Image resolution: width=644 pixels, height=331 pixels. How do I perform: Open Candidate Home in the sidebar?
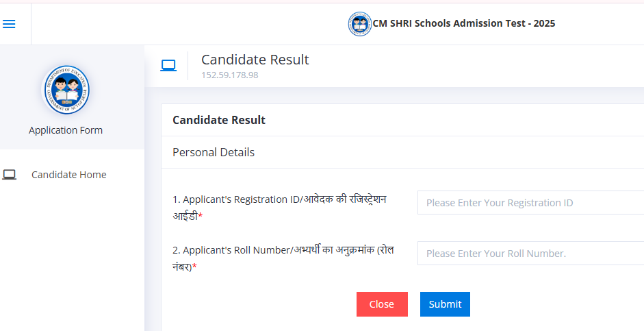pos(69,175)
